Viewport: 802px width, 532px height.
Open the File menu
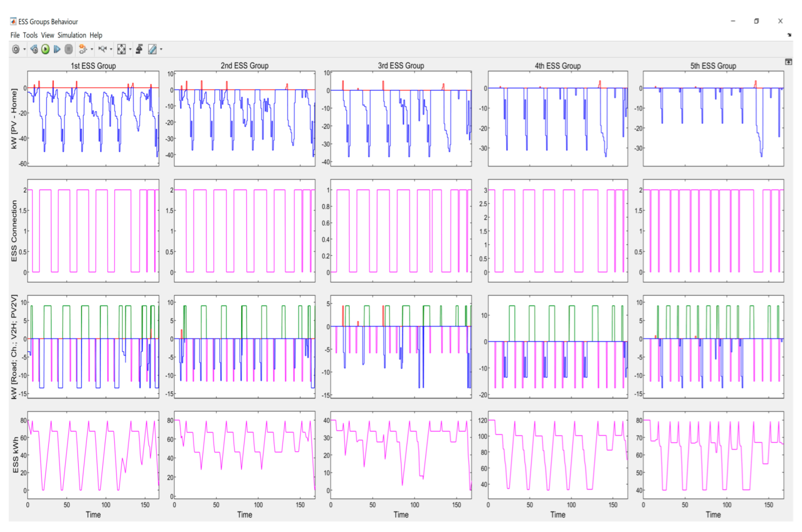pyautogui.click(x=15, y=35)
